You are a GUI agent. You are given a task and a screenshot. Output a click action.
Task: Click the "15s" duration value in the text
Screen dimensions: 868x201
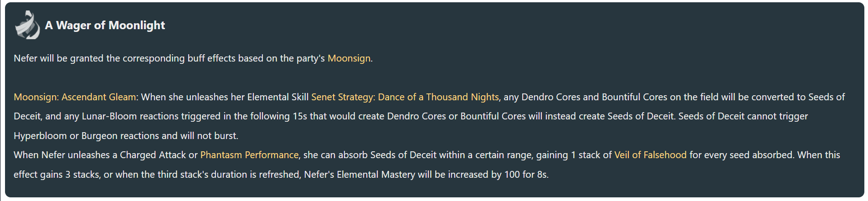tap(300, 116)
